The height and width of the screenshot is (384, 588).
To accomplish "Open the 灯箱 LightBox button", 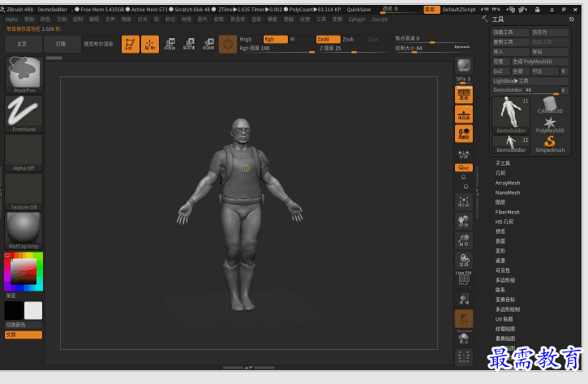I will tap(61, 44).
